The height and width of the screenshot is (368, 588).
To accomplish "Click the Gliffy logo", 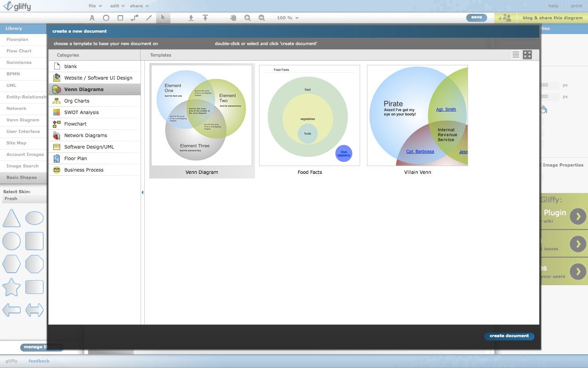I will point(16,6).
